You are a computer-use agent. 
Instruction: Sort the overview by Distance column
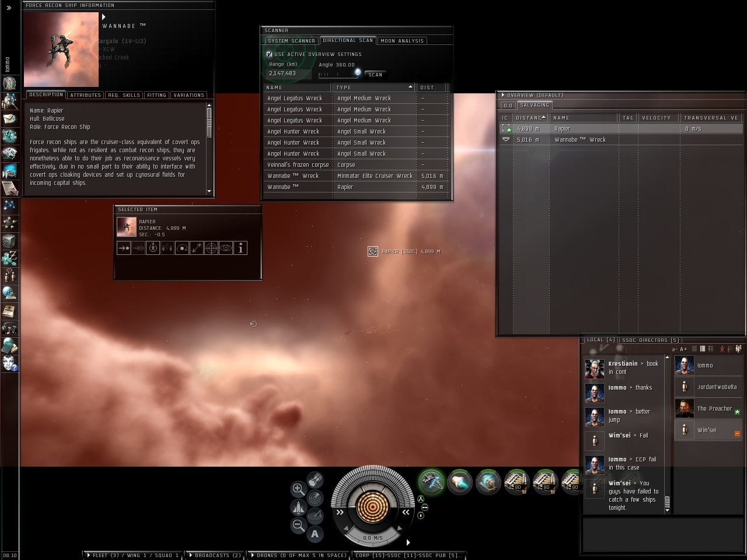click(x=530, y=118)
